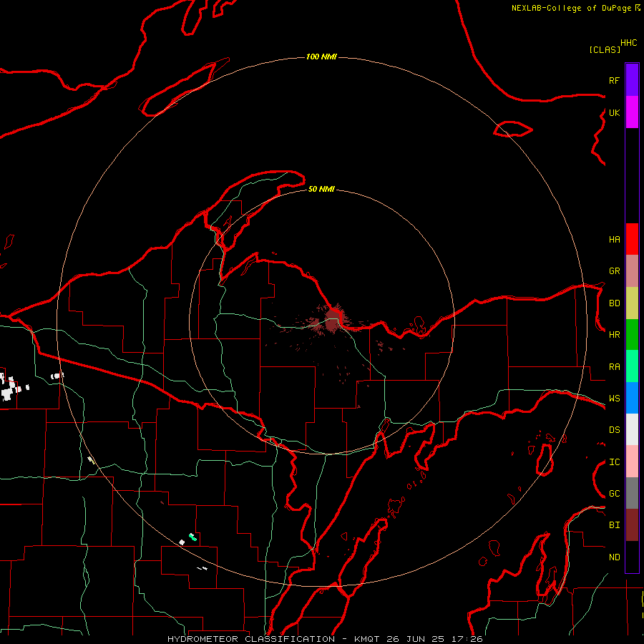Click the BD yellow legend swatch

[x=632, y=303]
